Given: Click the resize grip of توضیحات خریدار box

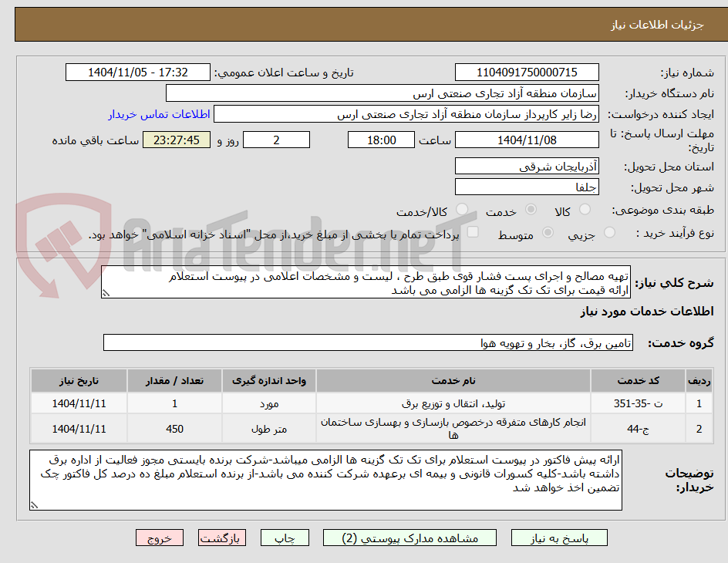Looking at the screenshot, I should [x=33, y=504].
